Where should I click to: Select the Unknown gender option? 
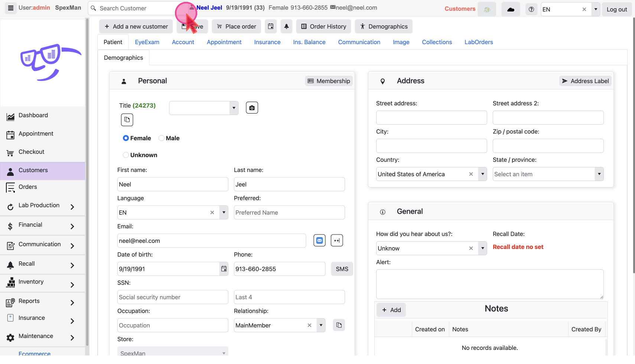tap(126, 155)
